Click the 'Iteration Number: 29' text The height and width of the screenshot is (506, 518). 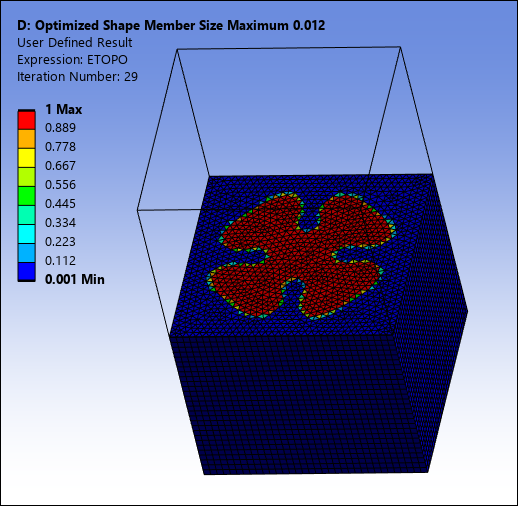[x=77, y=77]
